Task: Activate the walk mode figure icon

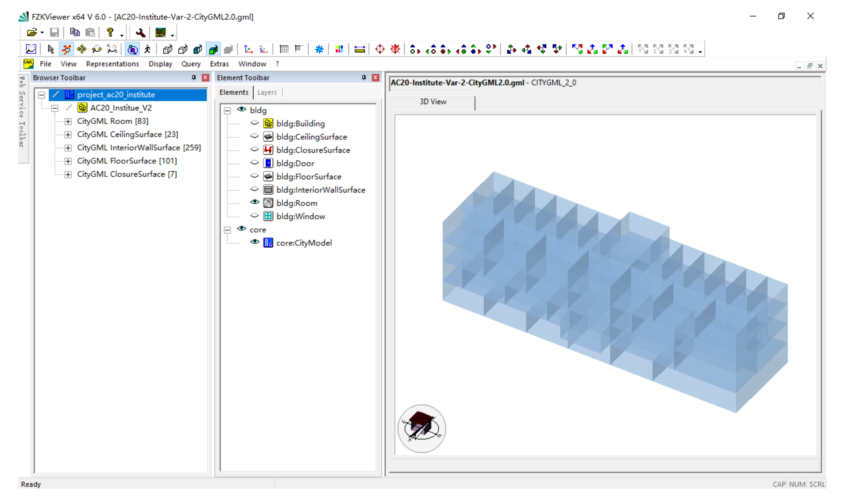Action: (147, 49)
